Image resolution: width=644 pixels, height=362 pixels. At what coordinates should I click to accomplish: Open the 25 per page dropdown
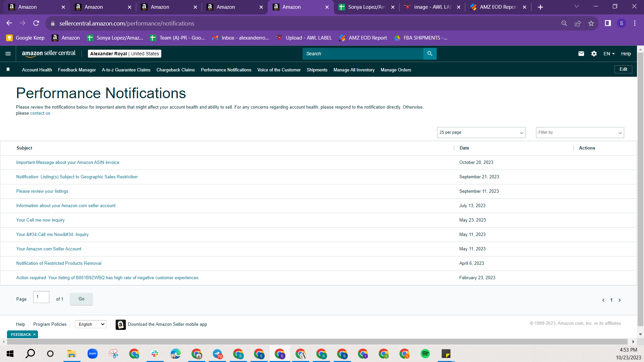[x=481, y=132]
